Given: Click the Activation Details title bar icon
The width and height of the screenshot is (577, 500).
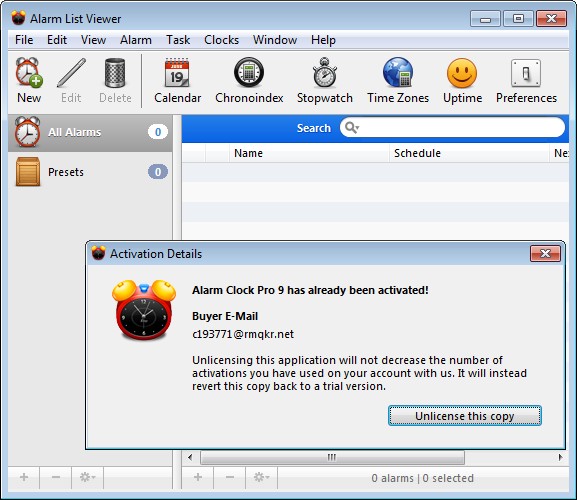Looking at the screenshot, I should coord(98,253).
